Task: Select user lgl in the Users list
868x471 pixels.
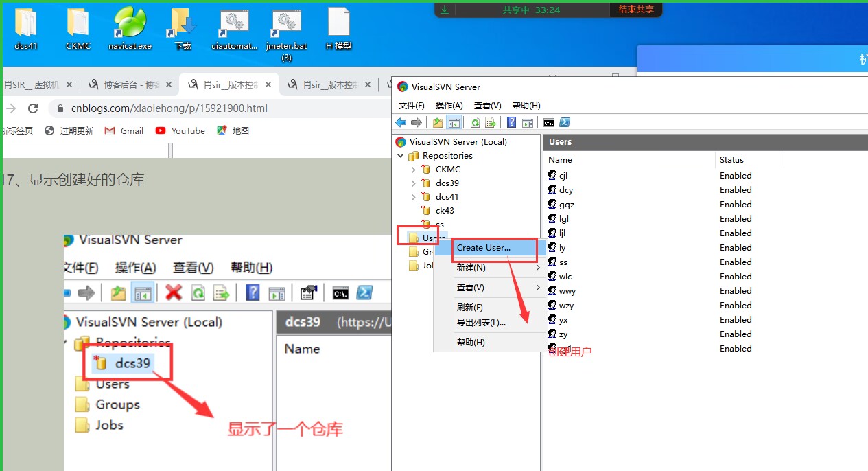Action: [x=559, y=219]
